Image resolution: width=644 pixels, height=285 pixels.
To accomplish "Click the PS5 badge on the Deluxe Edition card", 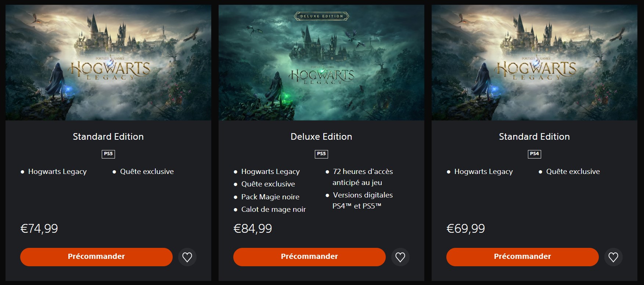I will point(321,154).
